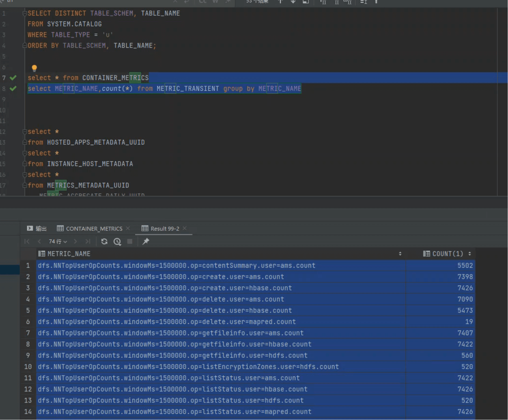Place cursor in CONTAINER_METRICS on line 7
Screen dimensions: 508x420
115,78
